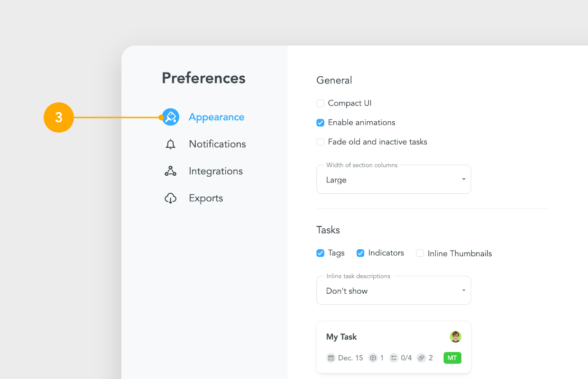
Task: Click the Exports cloud download icon
Action: (x=170, y=198)
